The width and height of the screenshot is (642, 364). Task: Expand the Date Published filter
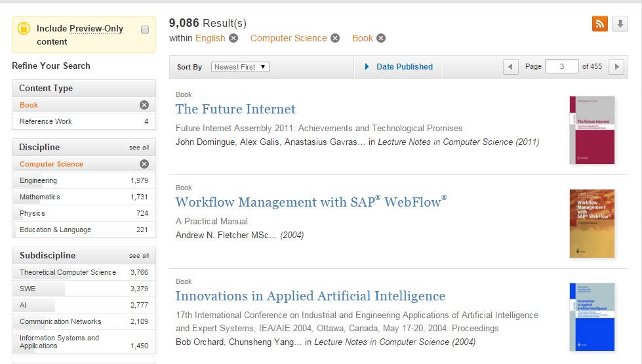click(399, 67)
